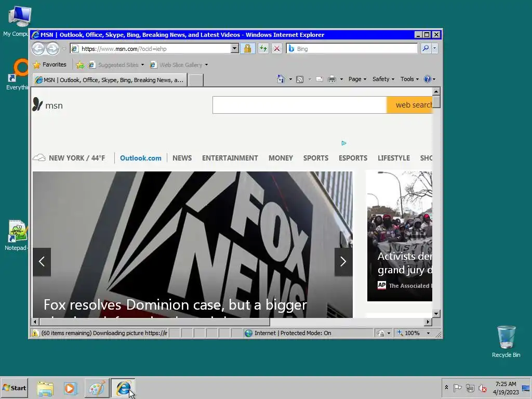Open the Activists grand jury story thumbnail
This screenshot has height=399, width=532.
click(400, 236)
